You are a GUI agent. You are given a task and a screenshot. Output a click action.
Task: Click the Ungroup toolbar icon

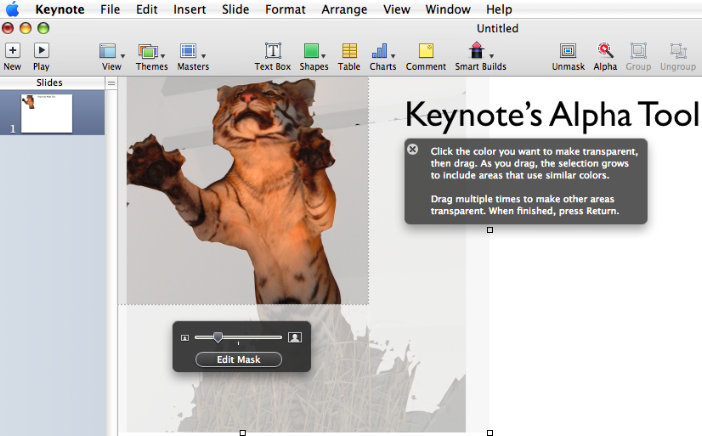tap(678, 51)
